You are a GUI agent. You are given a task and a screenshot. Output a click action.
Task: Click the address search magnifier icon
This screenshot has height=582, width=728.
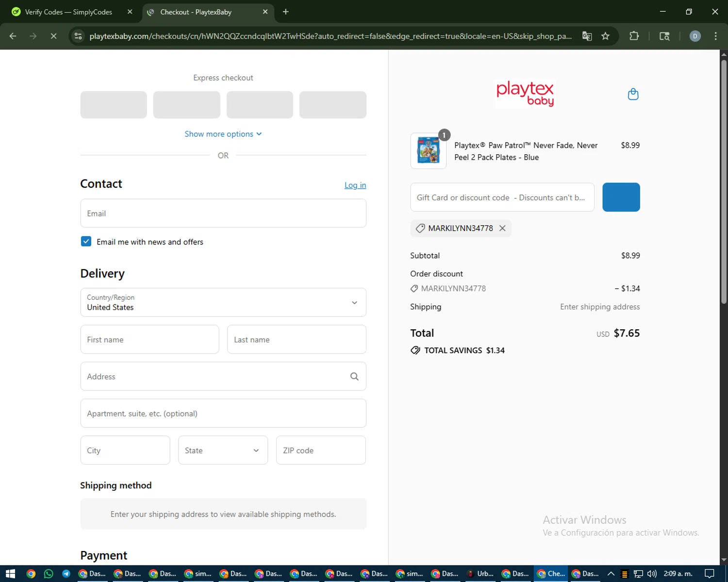(354, 376)
